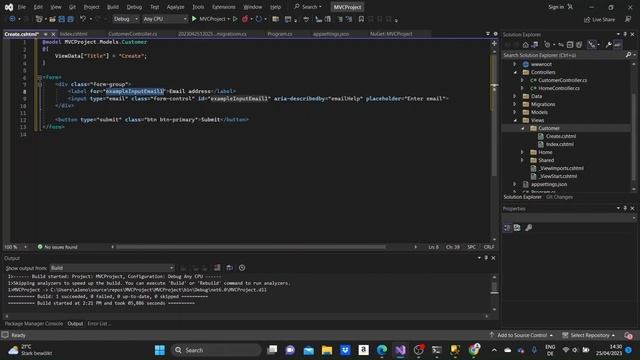Open Dropbox from the taskbar
Viewport: 640px width, 360px height.
(345, 350)
